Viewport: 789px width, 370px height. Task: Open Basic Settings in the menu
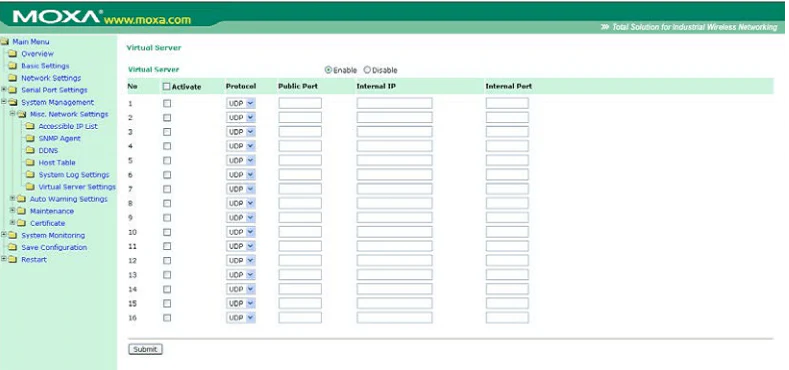click(45, 66)
